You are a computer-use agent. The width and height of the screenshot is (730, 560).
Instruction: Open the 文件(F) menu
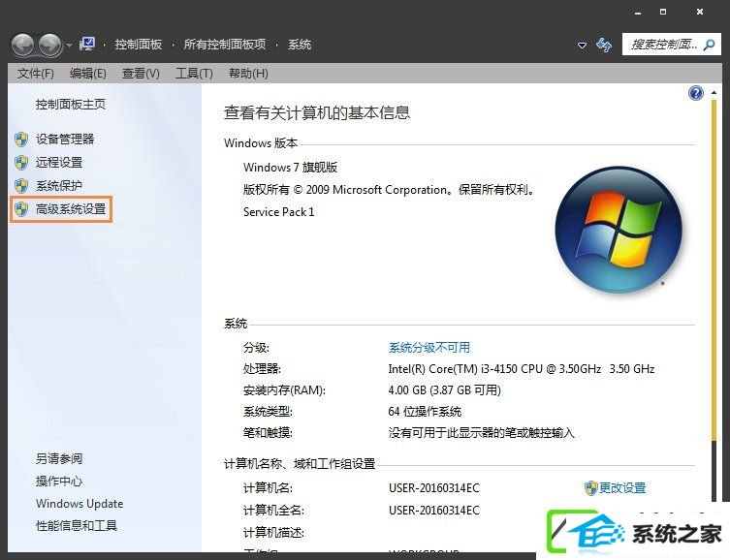click(35, 74)
